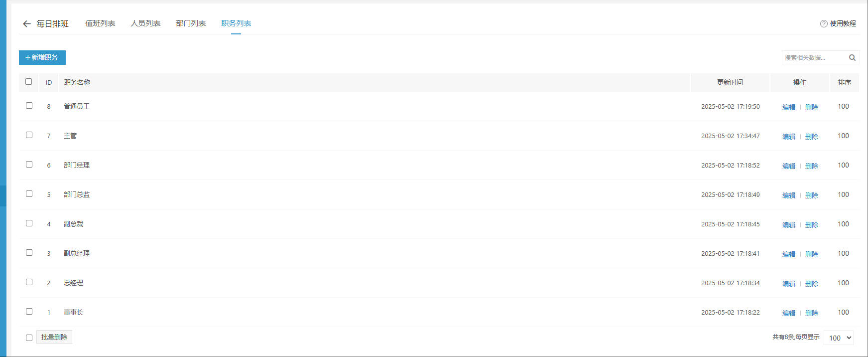Click the 新增职务 button
The image size is (868, 357).
pyautogui.click(x=42, y=57)
